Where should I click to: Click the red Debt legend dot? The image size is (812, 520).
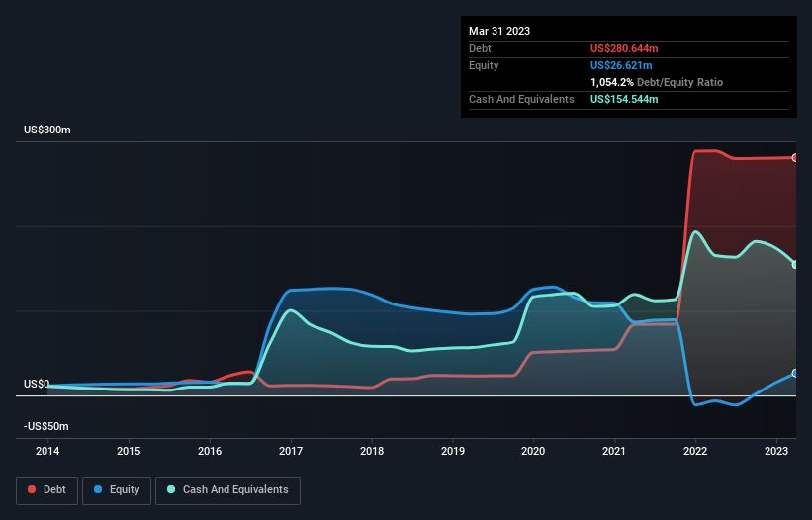32,489
